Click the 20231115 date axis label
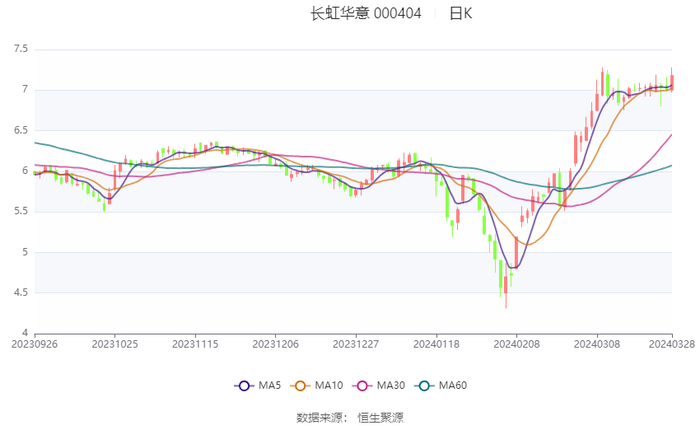This screenshot has height=426, width=700. (x=195, y=344)
